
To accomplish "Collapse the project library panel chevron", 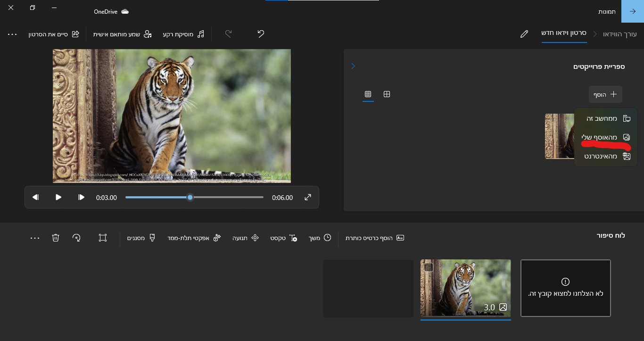I will [x=353, y=66].
